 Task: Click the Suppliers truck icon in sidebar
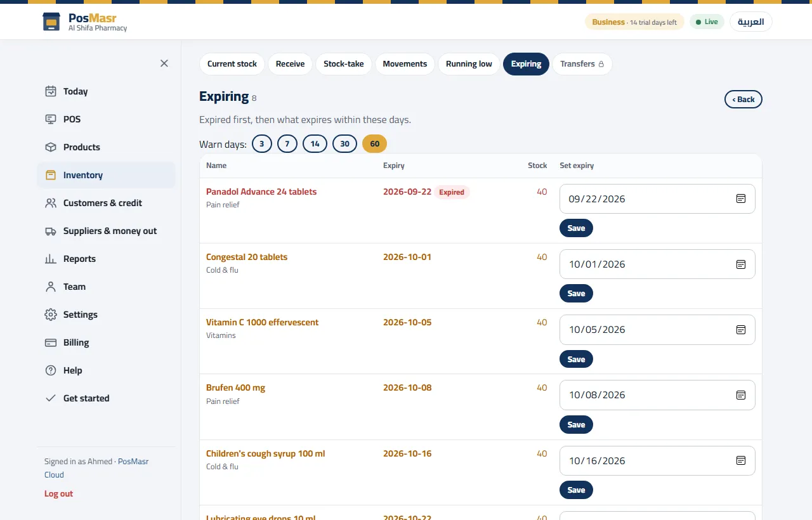(51, 231)
